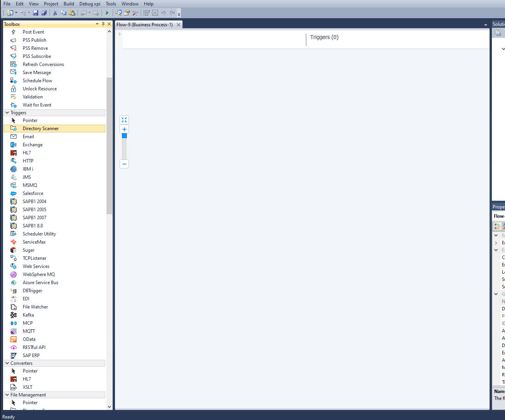
Task: Close the Flow-9 document tab
Action: 179,25
